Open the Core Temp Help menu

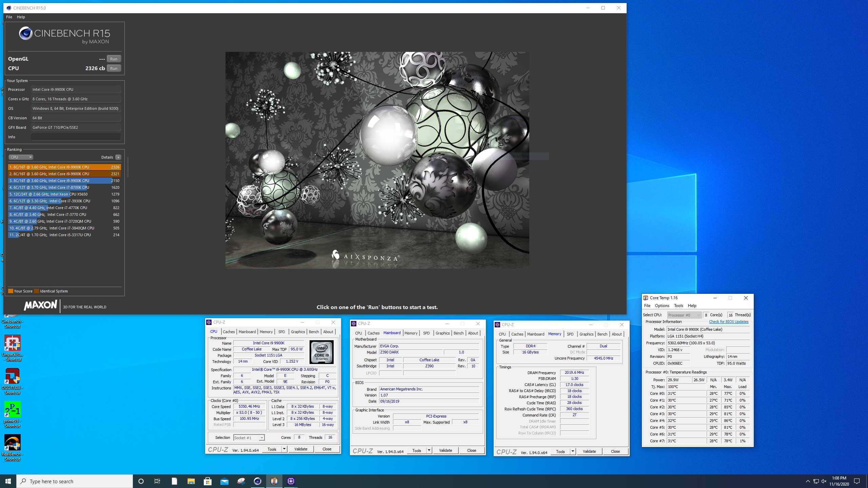click(692, 306)
